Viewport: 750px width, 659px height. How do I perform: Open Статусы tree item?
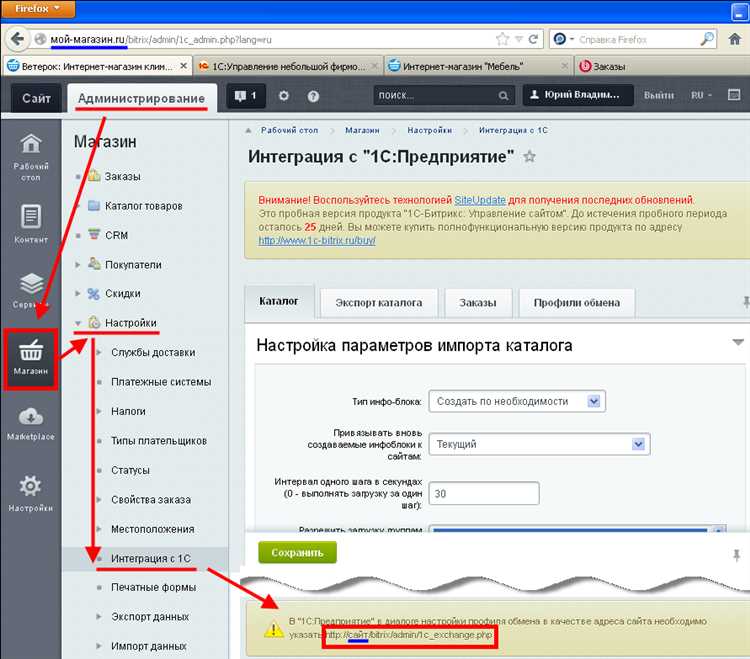(130, 471)
